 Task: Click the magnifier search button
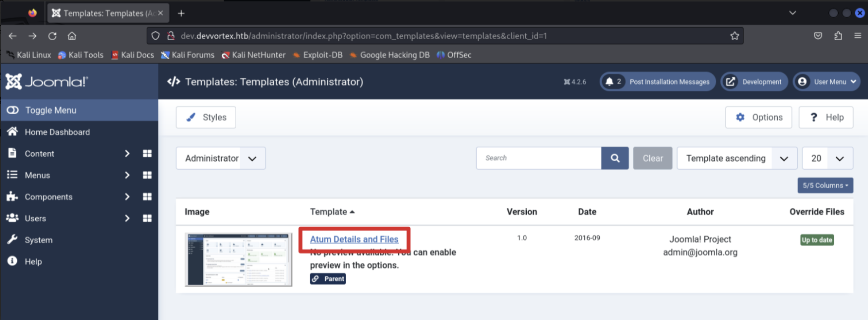(x=615, y=158)
